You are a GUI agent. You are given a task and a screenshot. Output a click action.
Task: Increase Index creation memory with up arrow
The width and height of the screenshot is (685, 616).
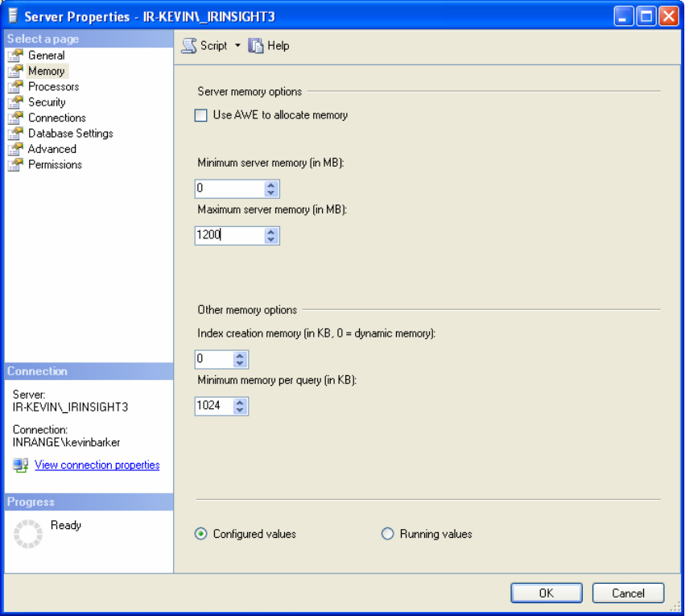pos(239,356)
